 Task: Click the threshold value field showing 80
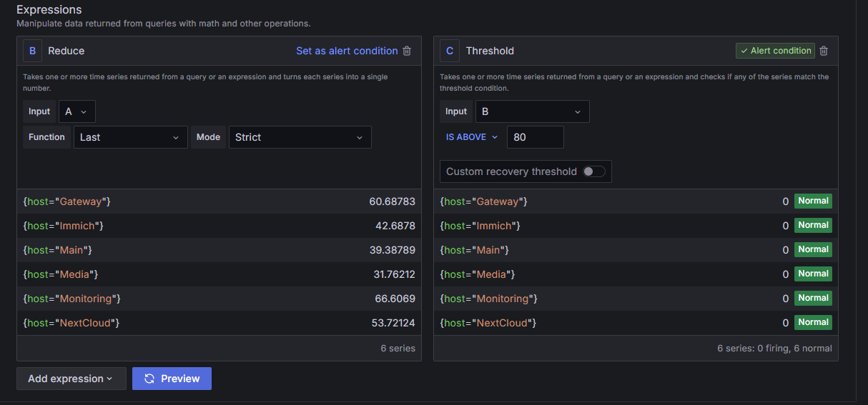[535, 137]
